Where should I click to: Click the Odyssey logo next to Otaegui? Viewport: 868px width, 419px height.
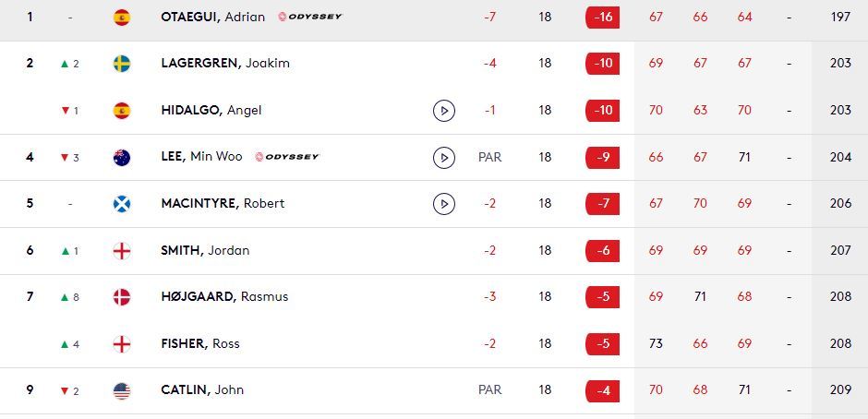click(x=309, y=17)
